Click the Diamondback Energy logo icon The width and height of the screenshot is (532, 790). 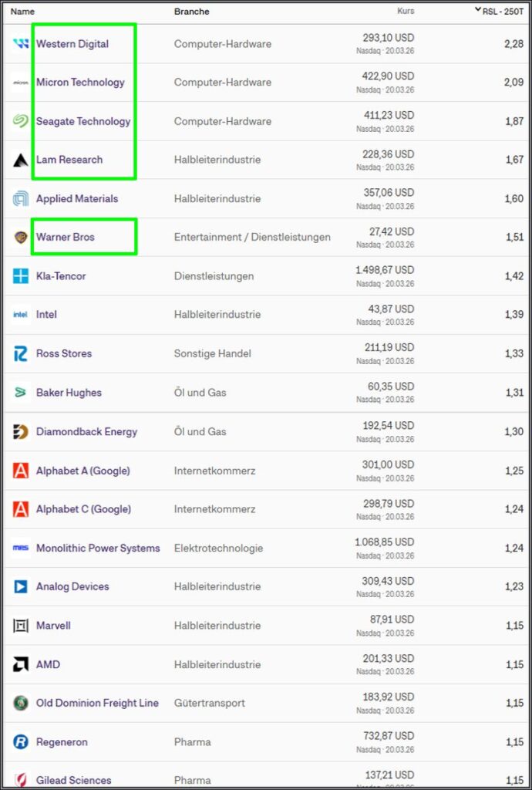(x=21, y=431)
